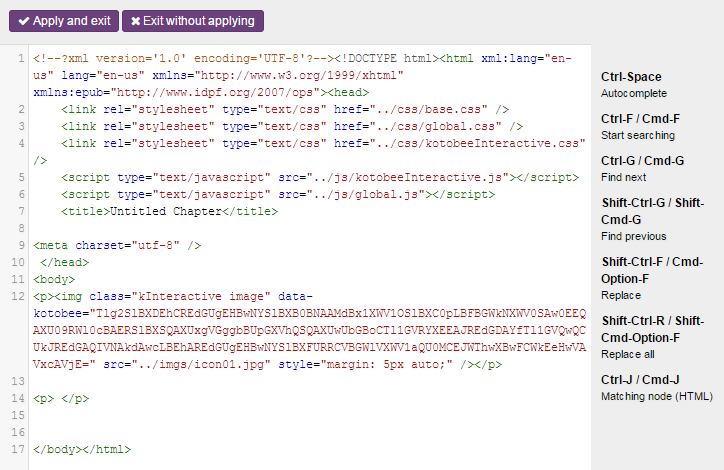The image size is (724, 470).
Task: Click on xmlns:epub attribute line
Action: pos(201,92)
